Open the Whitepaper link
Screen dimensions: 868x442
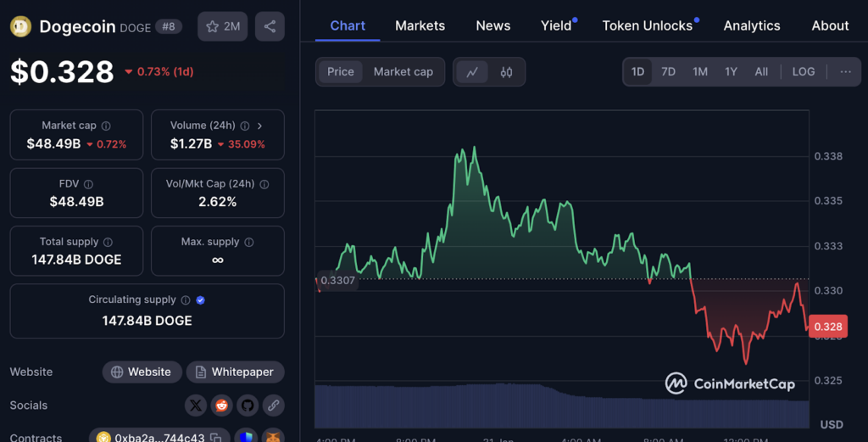(235, 372)
